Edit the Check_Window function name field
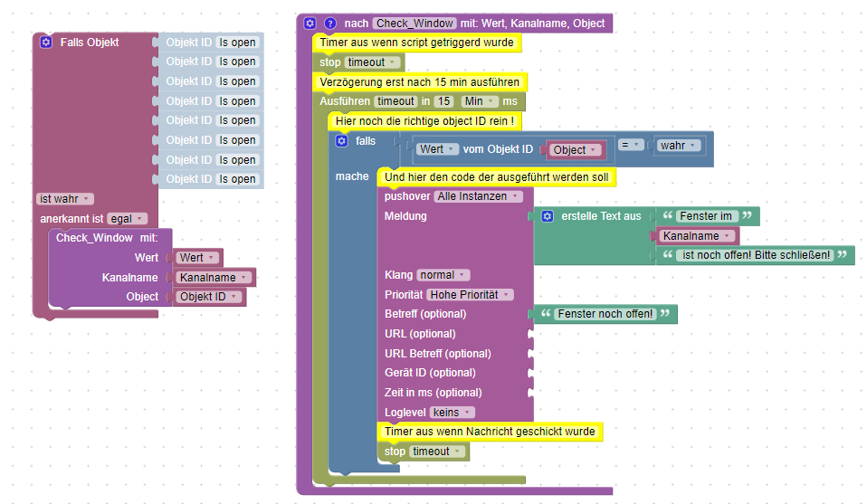 [x=414, y=24]
